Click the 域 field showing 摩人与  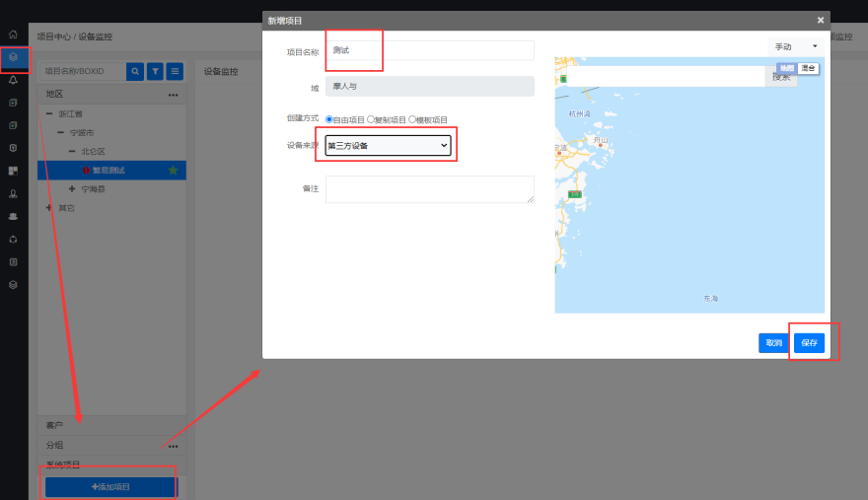tap(430, 87)
